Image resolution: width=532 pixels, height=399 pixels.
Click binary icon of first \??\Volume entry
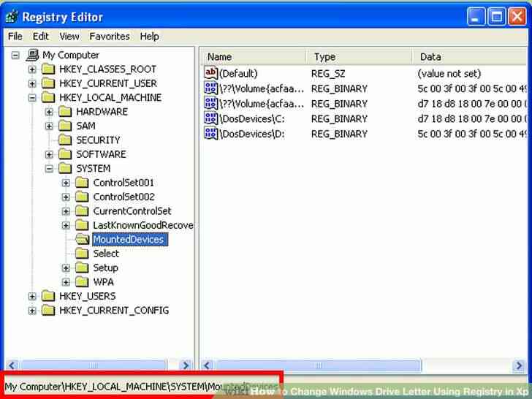pos(210,88)
